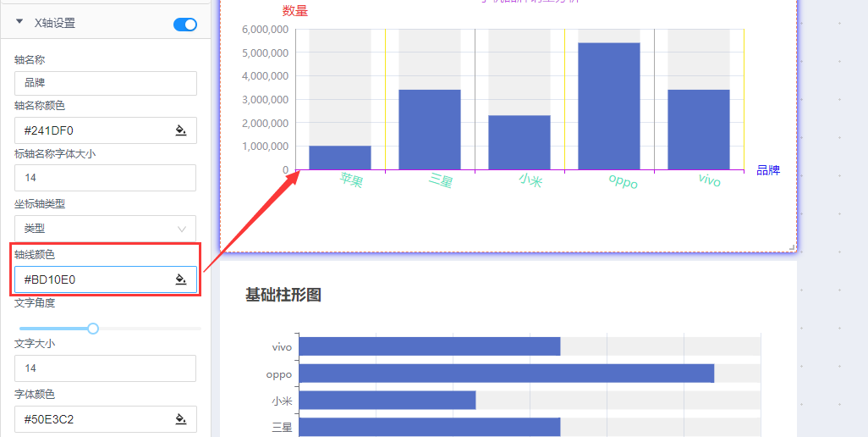Collapse the X轴设置 section triangle
This screenshot has height=437, width=868.
[20, 22]
